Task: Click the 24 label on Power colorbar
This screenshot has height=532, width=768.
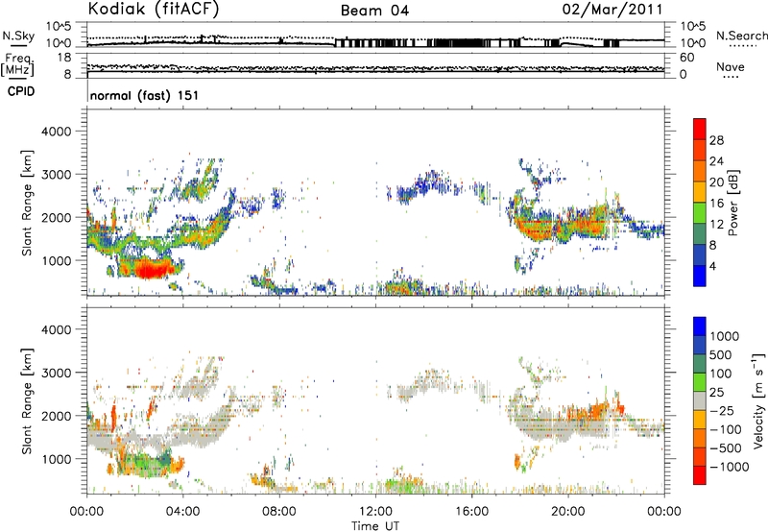Action: coord(716,161)
